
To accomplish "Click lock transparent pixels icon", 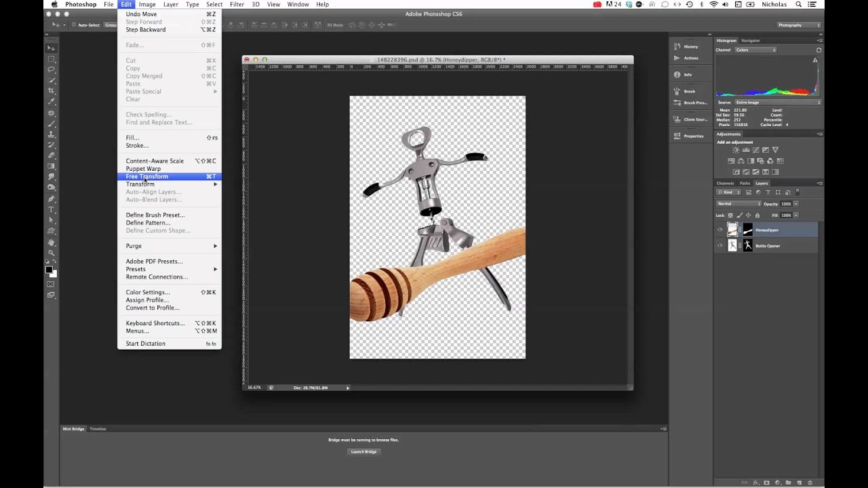I will 731,216.
